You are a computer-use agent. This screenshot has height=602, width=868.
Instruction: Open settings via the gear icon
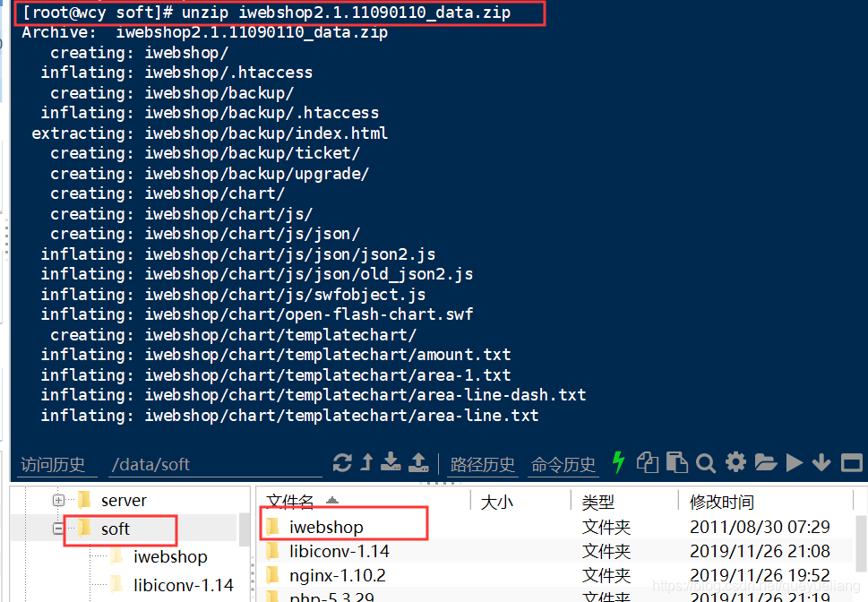pos(735,462)
